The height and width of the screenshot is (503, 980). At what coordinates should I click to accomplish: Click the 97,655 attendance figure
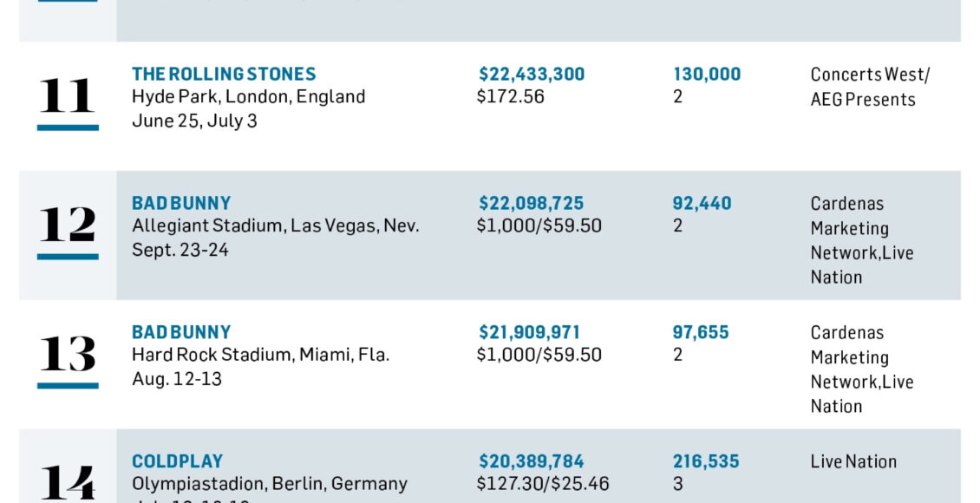701,333
